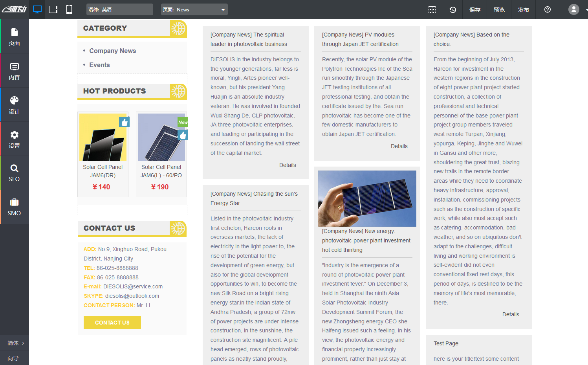Open the SMO sidebar panel
588x365 pixels.
[x=15, y=207]
